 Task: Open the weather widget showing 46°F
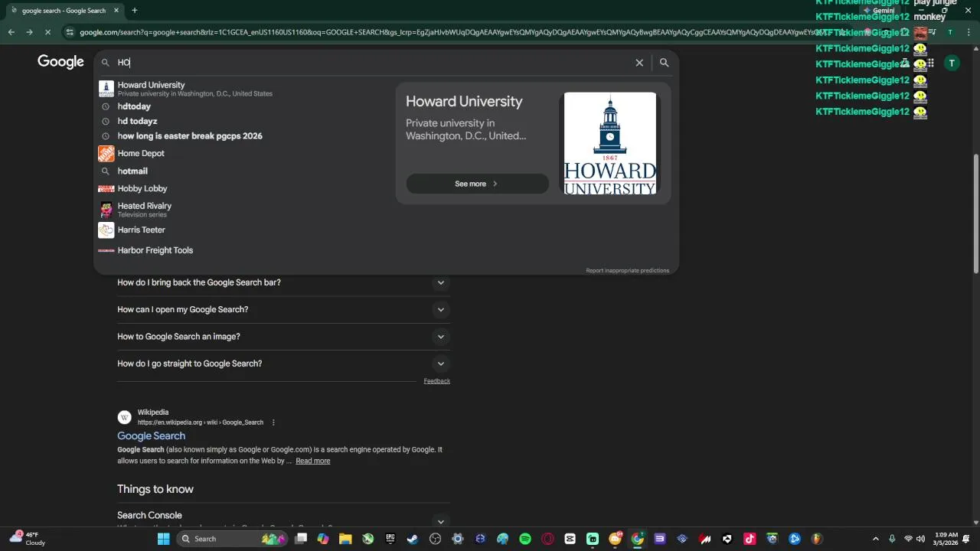click(29, 539)
